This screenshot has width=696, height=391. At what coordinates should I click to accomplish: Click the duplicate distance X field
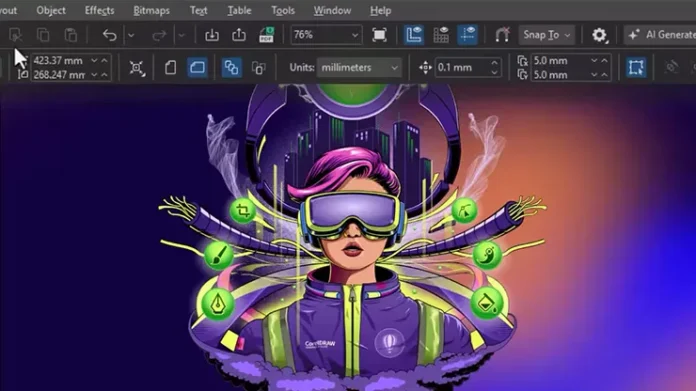point(559,60)
